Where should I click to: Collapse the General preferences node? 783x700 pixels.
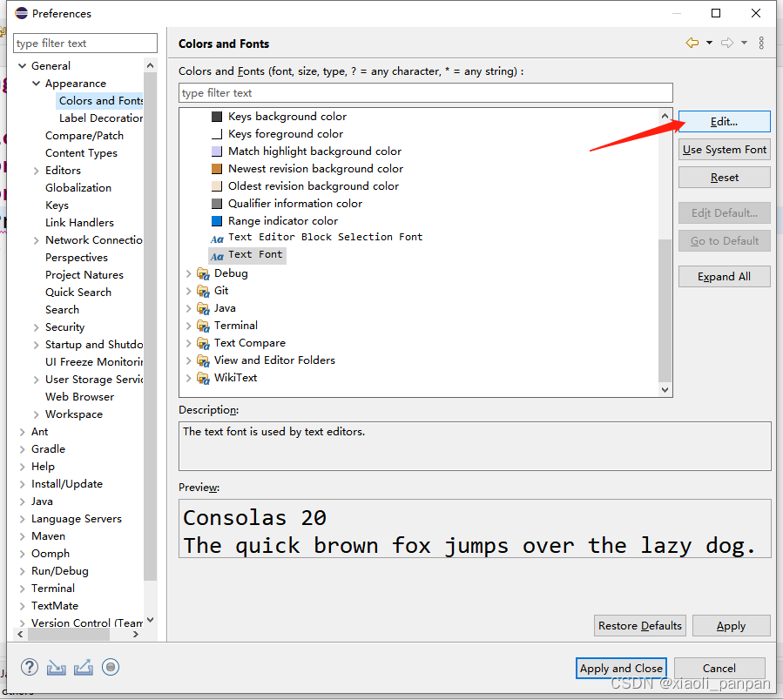tap(22, 66)
